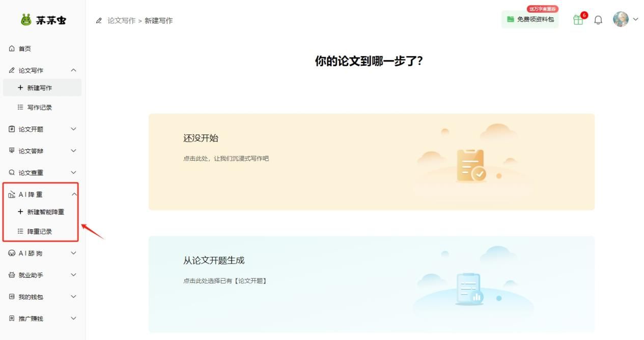Expand the 我的钱包 menu chevron
The image size is (644, 340).
(x=73, y=297)
